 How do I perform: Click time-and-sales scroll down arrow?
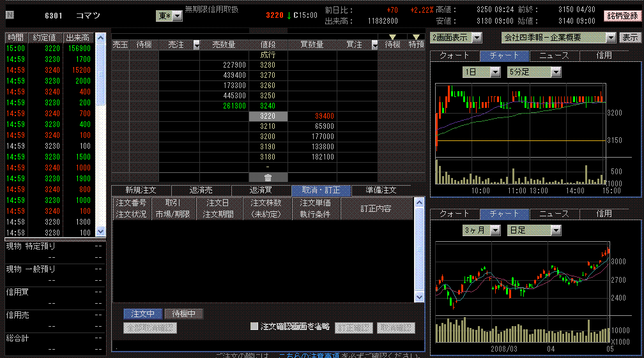click(101, 232)
